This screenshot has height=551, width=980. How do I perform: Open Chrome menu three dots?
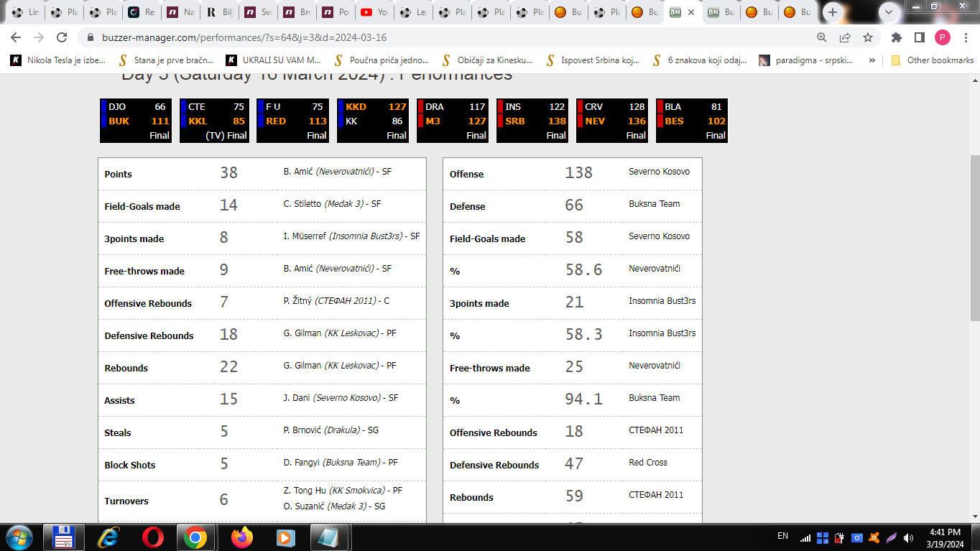click(x=965, y=37)
